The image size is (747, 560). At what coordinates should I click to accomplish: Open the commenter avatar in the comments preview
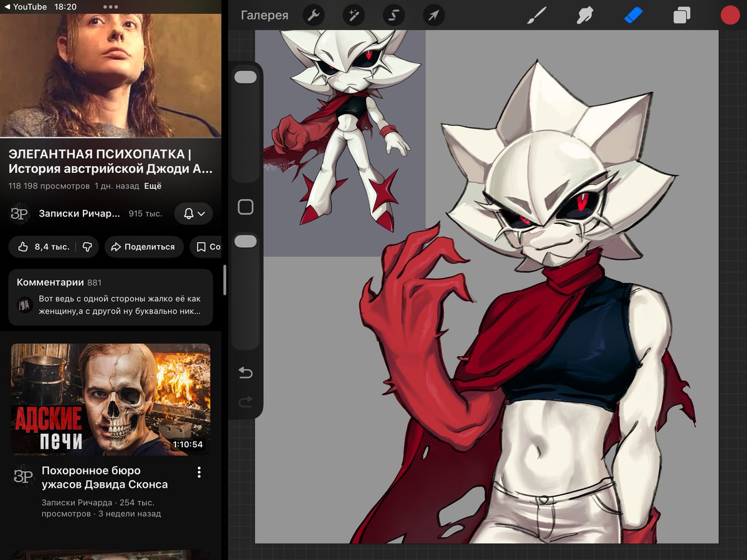pyautogui.click(x=24, y=305)
